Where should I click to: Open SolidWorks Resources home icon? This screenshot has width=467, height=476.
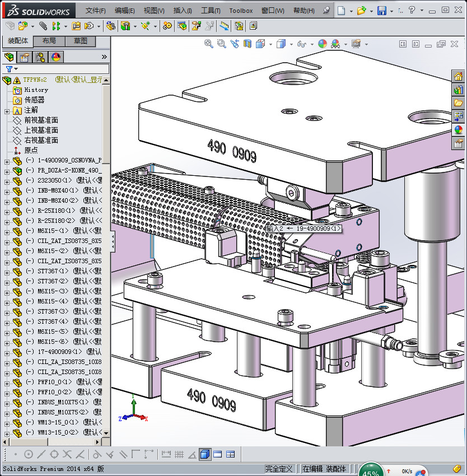[459, 76]
